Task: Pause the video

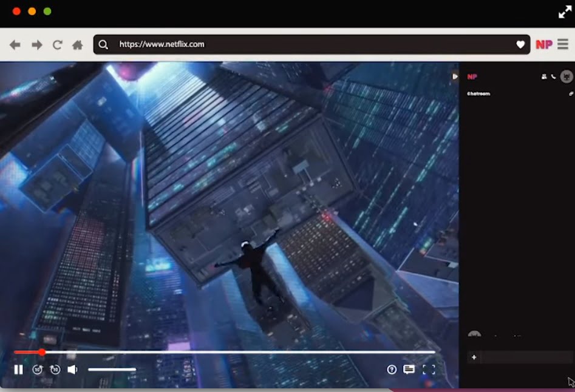Action: coord(18,370)
